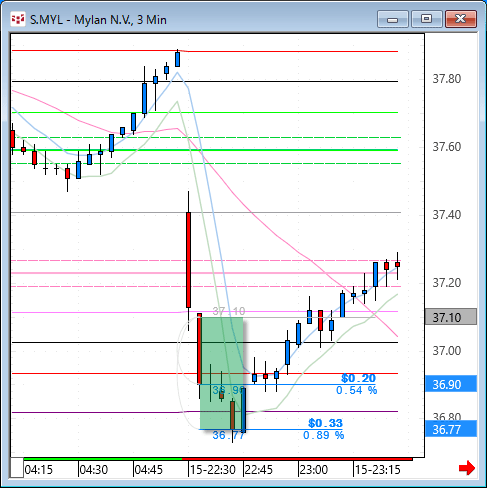487x488 pixels.
Task: Click the 0.89 % measurement label
Action: pyautogui.click(x=323, y=435)
